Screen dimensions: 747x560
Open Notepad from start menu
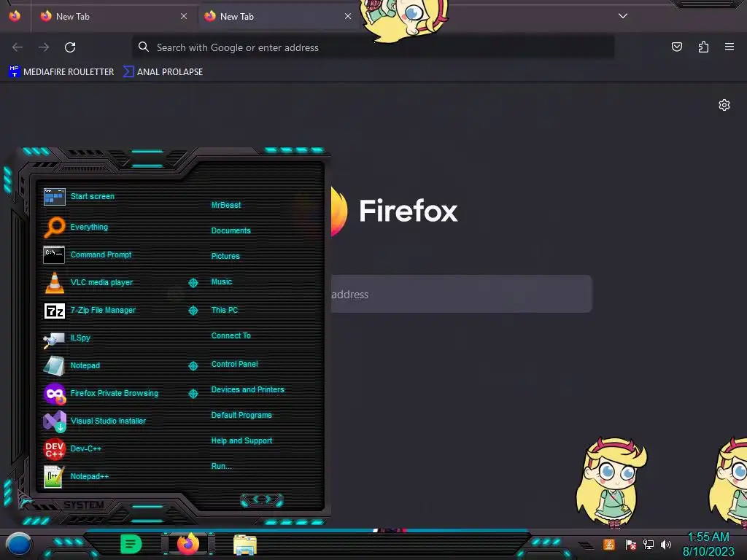(54, 366)
